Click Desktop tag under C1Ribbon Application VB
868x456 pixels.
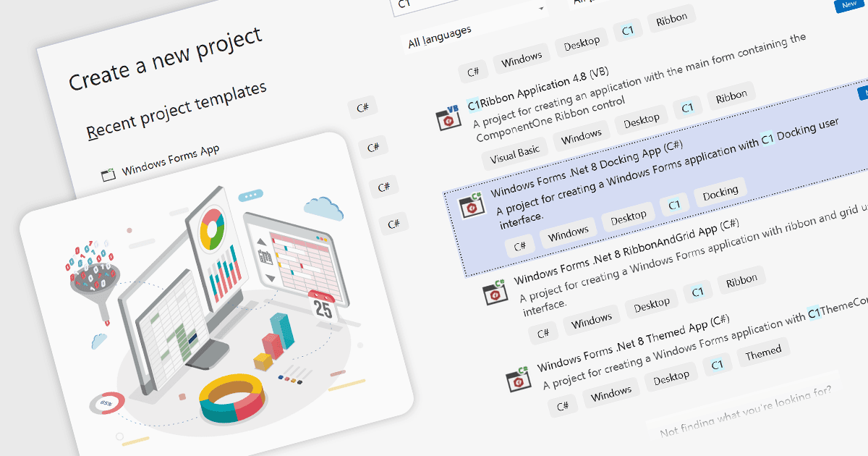(x=642, y=119)
